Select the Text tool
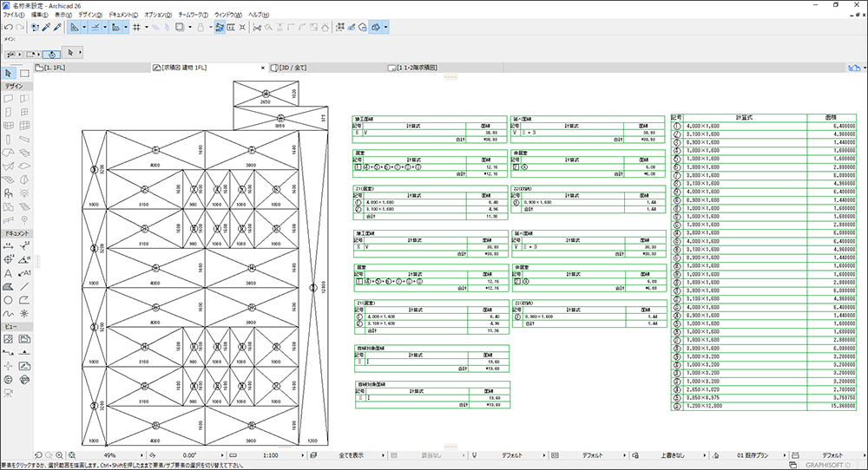This screenshot has height=470, width=868. 9,273
